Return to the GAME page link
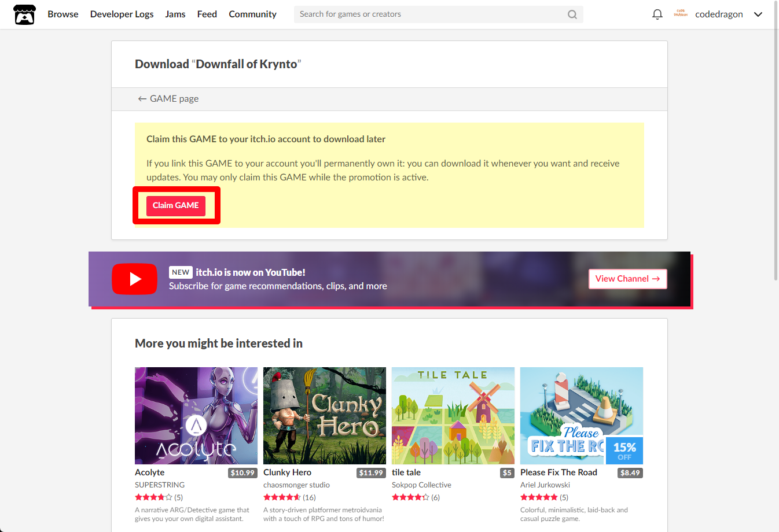This screenshot has width=779, height=532. 168,99
